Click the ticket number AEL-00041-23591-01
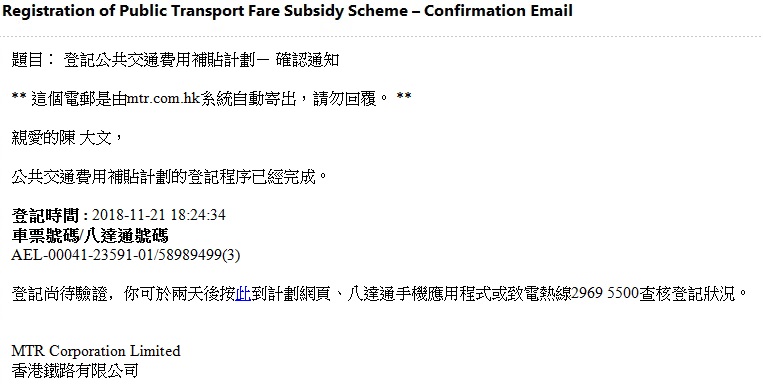The height and width of the screenshot is (388, 763). tap(81, 255)
